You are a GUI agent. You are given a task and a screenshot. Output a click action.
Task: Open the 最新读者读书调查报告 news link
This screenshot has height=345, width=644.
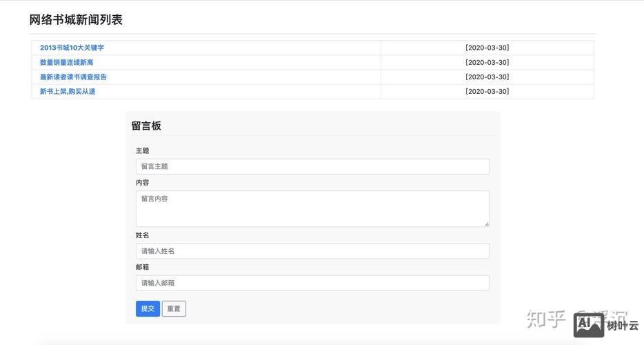point(73,77)
